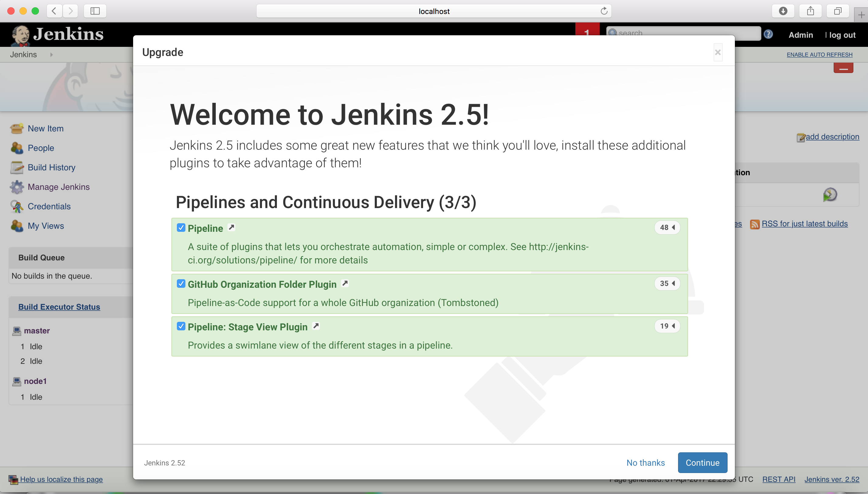Click the Safari share icon
This screenshot has width=868, height=494.
pos(810,11)
